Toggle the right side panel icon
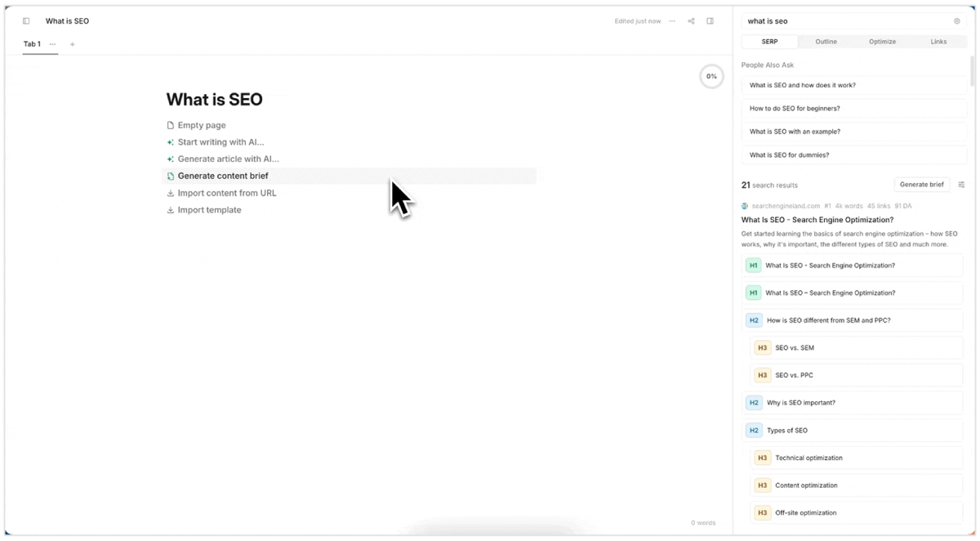 pos(710,21)
